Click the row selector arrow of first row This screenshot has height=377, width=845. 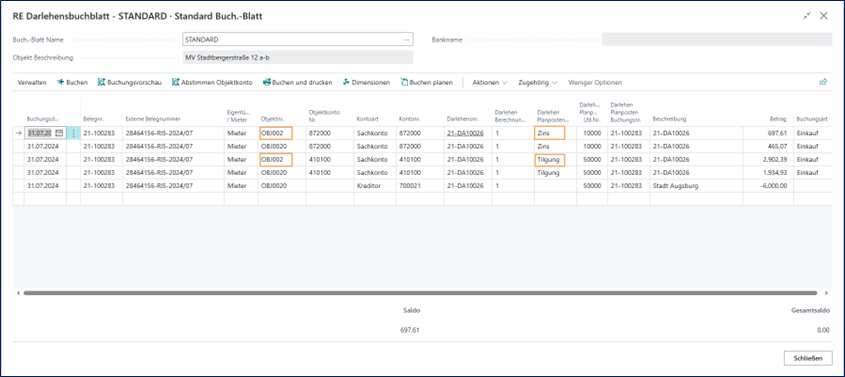tap(18, 133)
